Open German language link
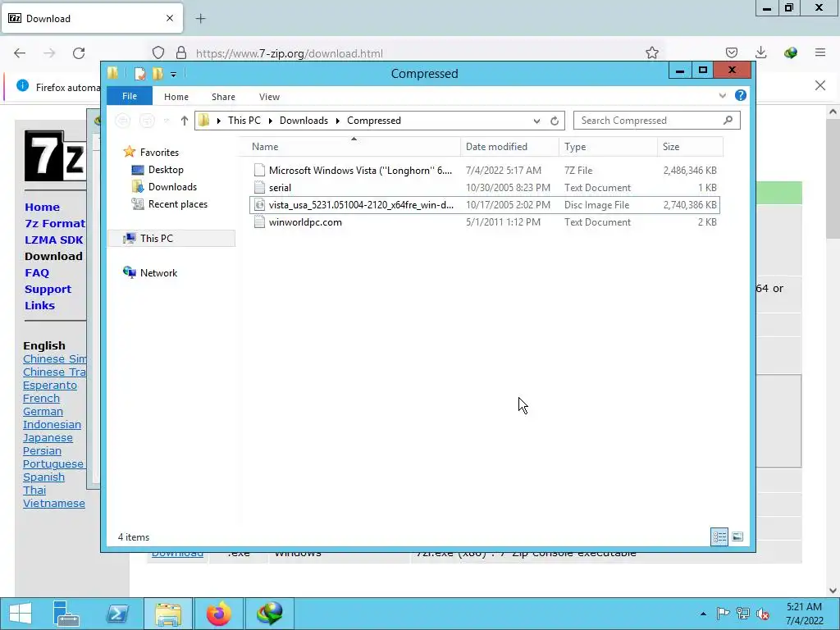 point(43,412)
